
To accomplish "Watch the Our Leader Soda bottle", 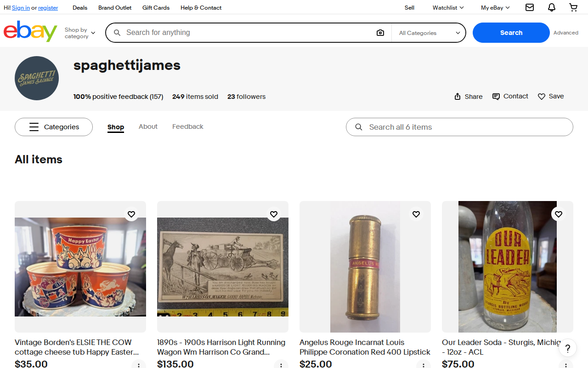I will [x=559, y=214].
